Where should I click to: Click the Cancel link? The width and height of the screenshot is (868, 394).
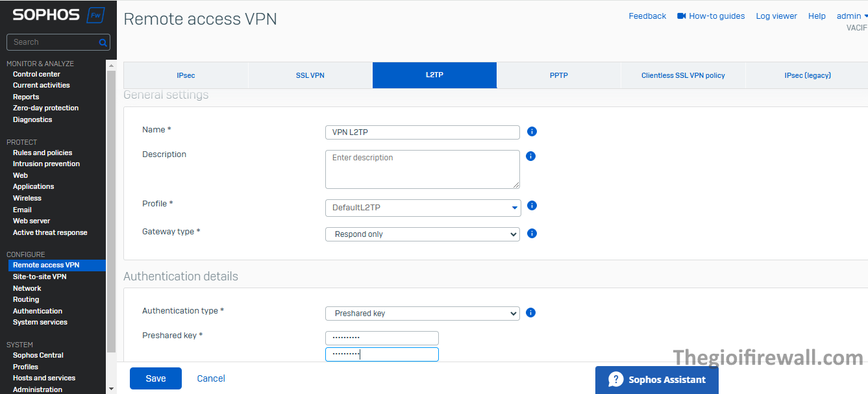click(211, 378)
